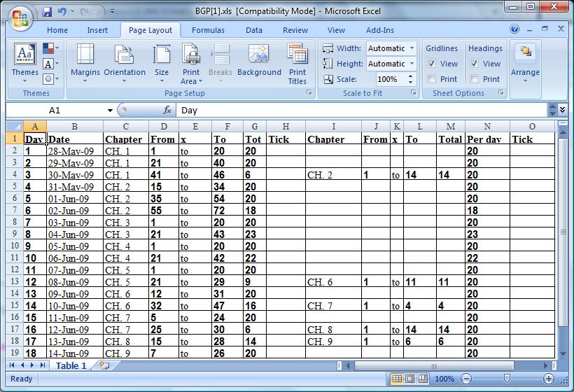574x392 pixels.
Task: Increase the Scale percentage spinner
Action: (x=410, y=76)
